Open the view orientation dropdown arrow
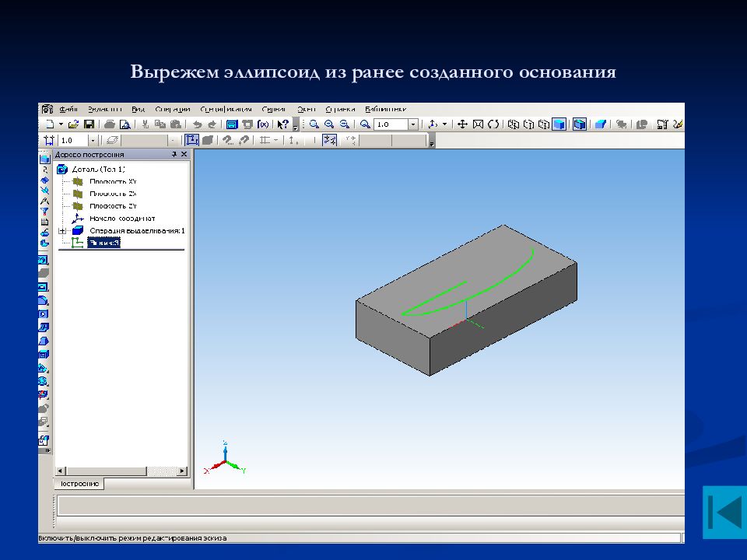The height and width of the screenshot is (560, 747). coord(444,124)
